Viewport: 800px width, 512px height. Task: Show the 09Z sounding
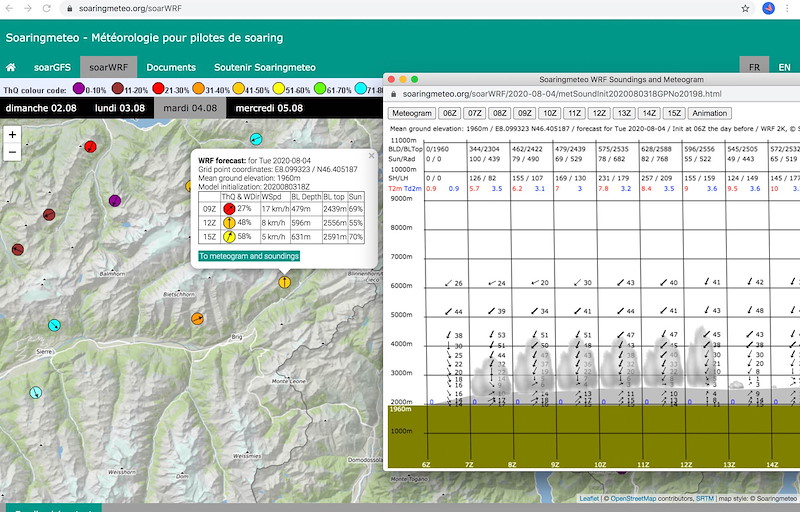[524, 113]
